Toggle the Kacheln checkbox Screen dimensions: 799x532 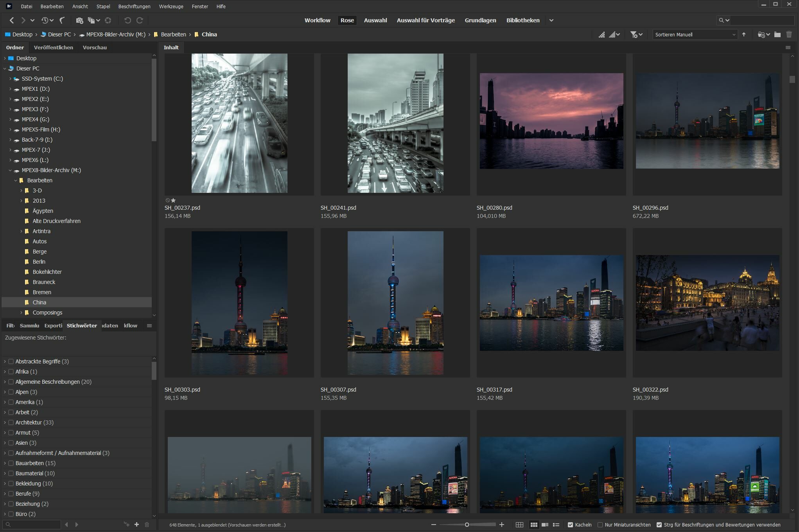[x=570, y=525]
